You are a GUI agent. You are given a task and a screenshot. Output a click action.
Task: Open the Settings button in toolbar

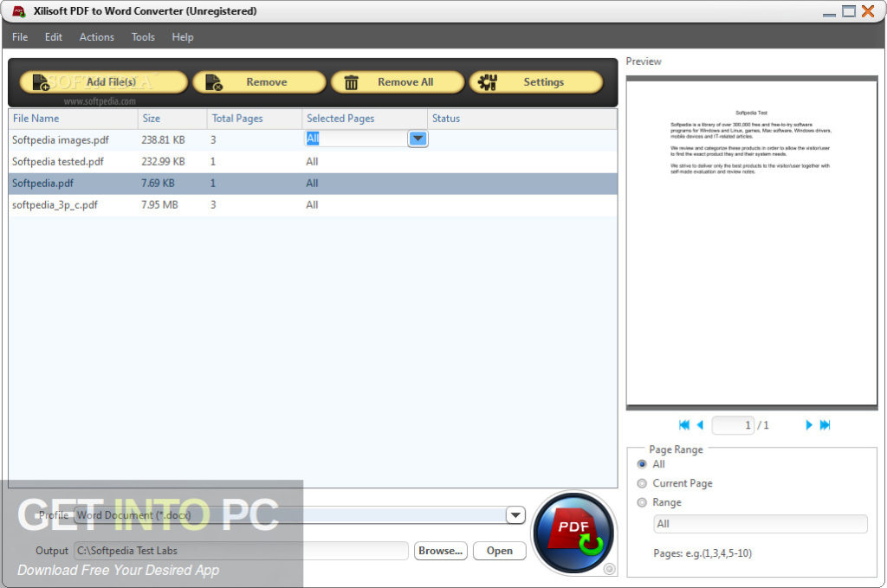point(535,82)
